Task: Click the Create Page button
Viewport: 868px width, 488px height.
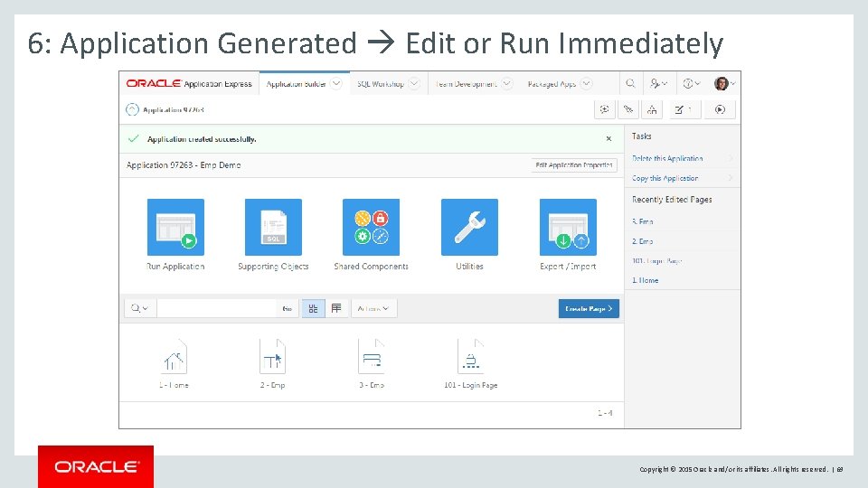Action: point(589,309)
